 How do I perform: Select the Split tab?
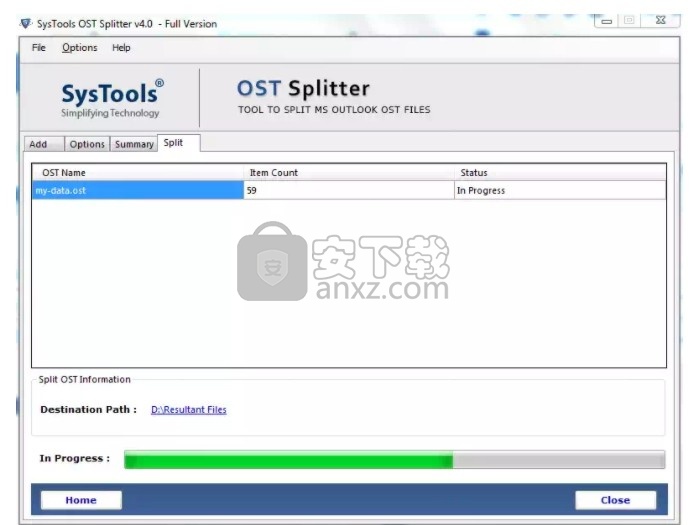click(x=179, y=143)
